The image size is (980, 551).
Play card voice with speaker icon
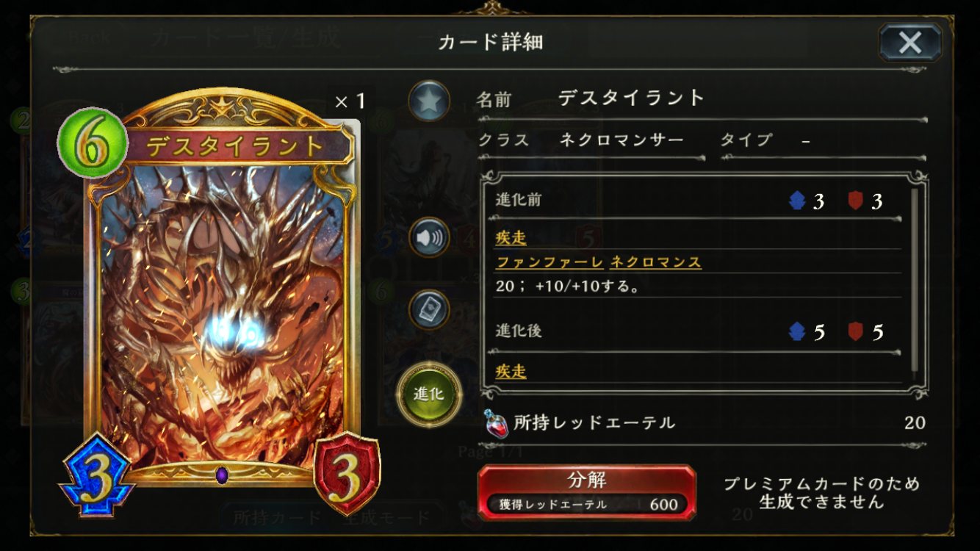(x=429, y=237)
